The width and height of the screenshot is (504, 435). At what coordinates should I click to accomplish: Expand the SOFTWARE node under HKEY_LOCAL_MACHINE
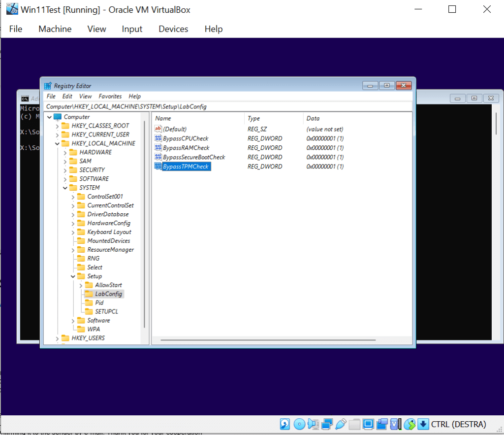click(65, 179)
